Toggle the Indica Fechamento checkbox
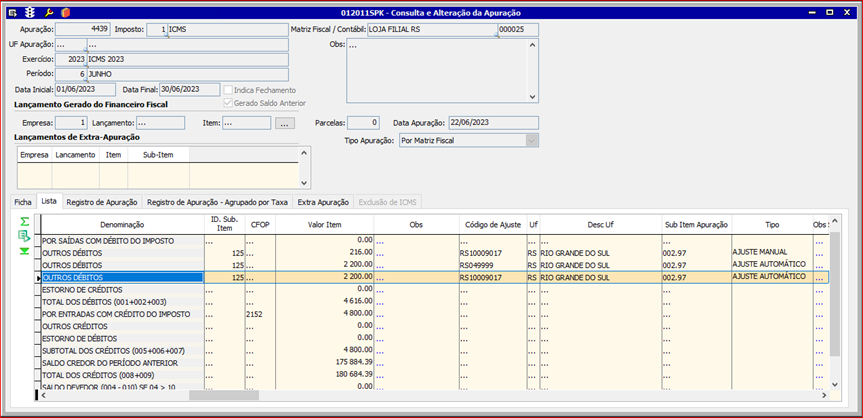The image size is (863, 418). coord(230,90)
